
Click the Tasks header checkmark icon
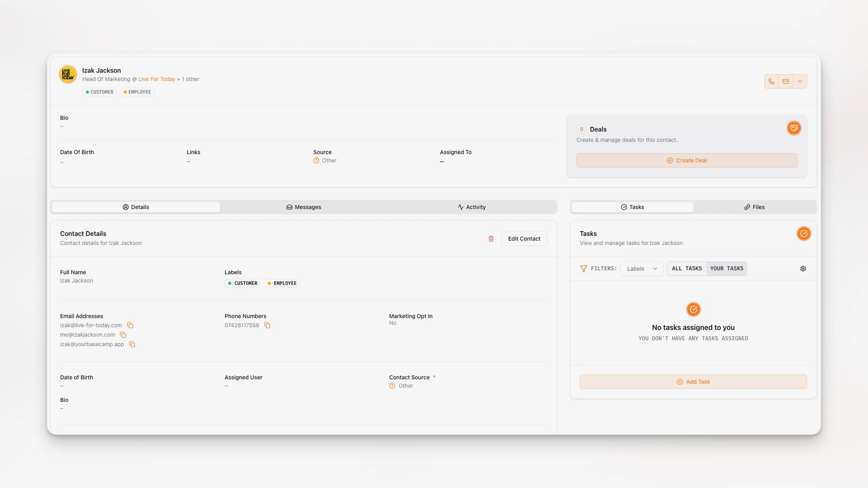pyautogui.click(x=804, y=233)
